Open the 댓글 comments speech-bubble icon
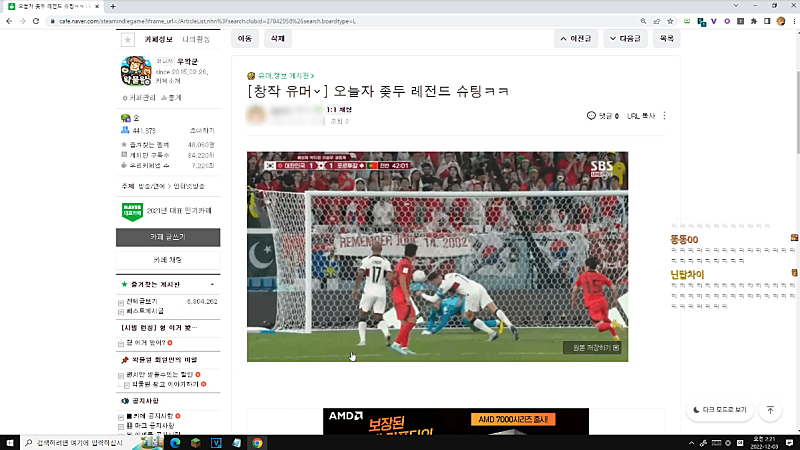This screenshot has width=800, height=450. [591, 116]
